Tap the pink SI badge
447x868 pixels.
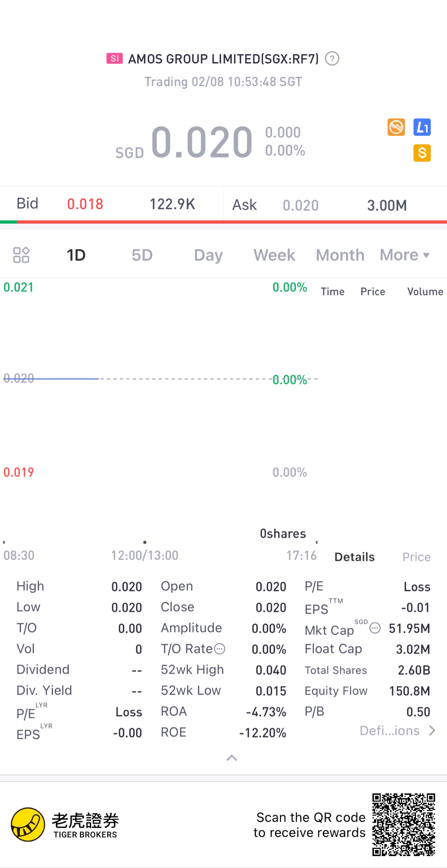(114, 59)
